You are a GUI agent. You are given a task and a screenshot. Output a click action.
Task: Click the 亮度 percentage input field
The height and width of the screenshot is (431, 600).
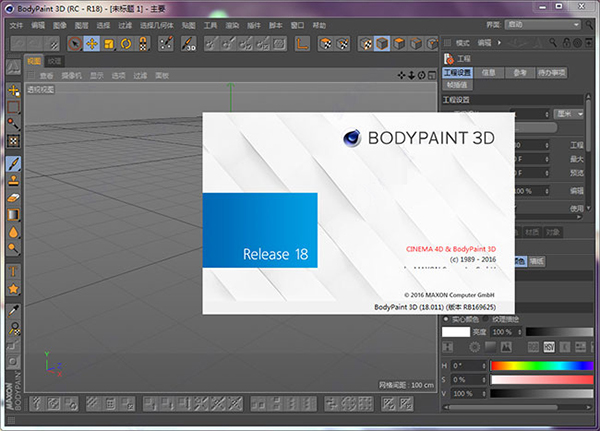point(502,331)
